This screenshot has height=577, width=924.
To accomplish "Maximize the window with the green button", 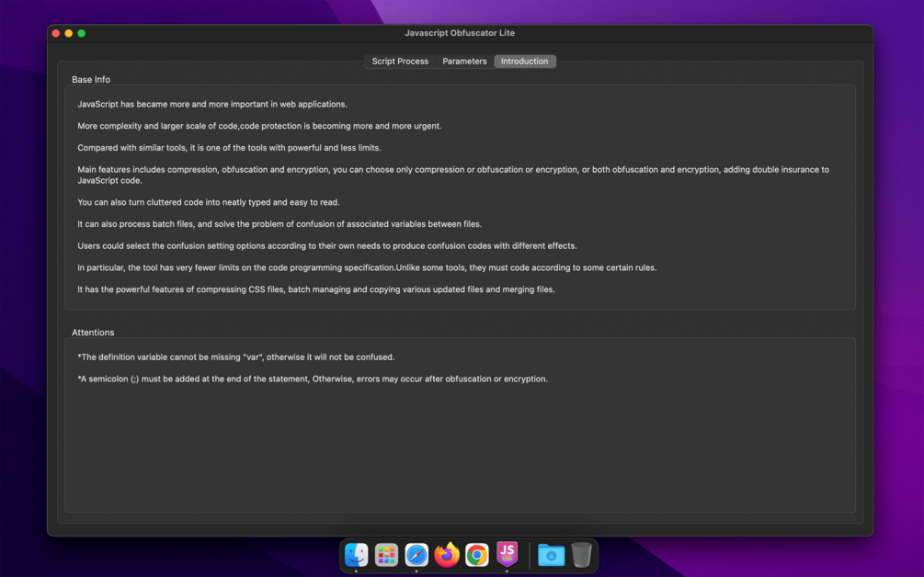I will 82,34.
